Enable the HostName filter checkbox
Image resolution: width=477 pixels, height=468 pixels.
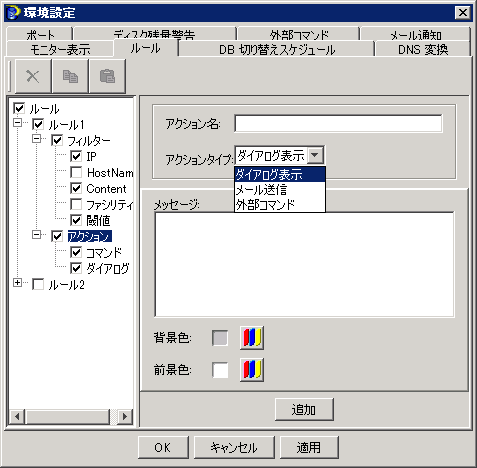click(76, 172)
